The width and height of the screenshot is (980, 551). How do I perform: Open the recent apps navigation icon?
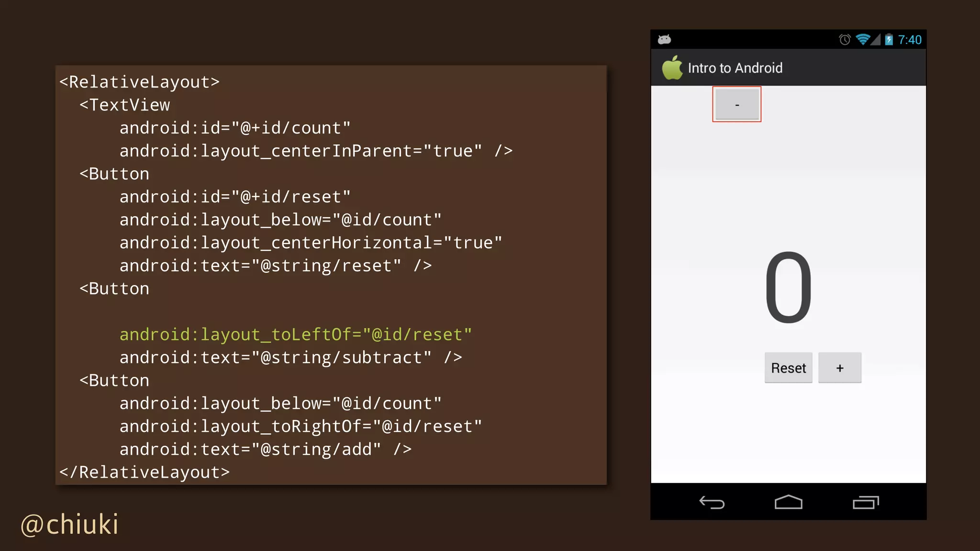(865, 502)
